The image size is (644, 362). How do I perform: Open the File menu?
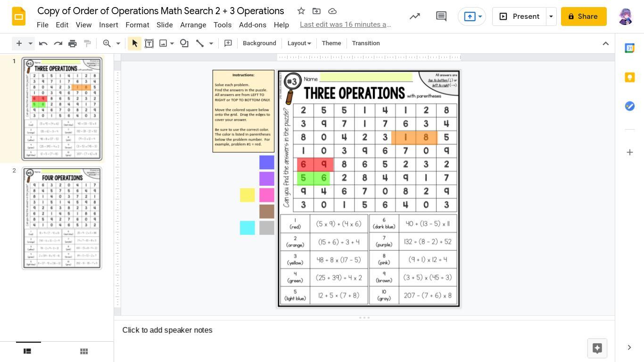[42, 25]
